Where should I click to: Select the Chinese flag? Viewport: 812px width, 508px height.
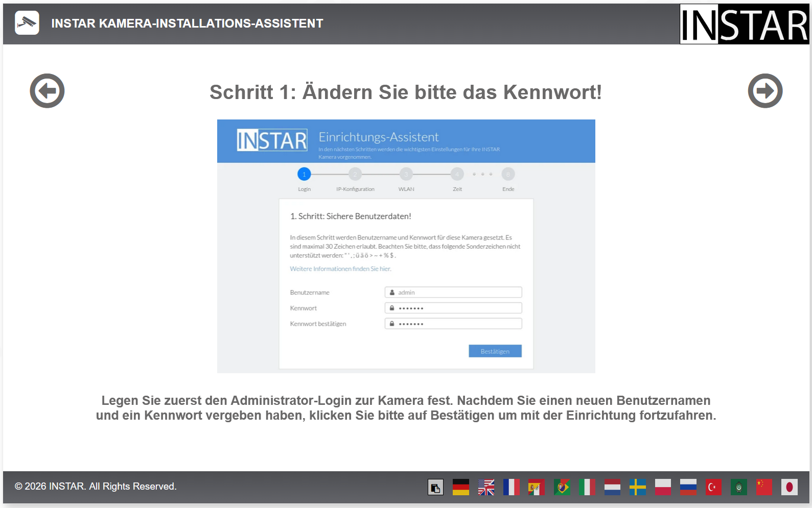pyautogui.click(x=764, y=487)
